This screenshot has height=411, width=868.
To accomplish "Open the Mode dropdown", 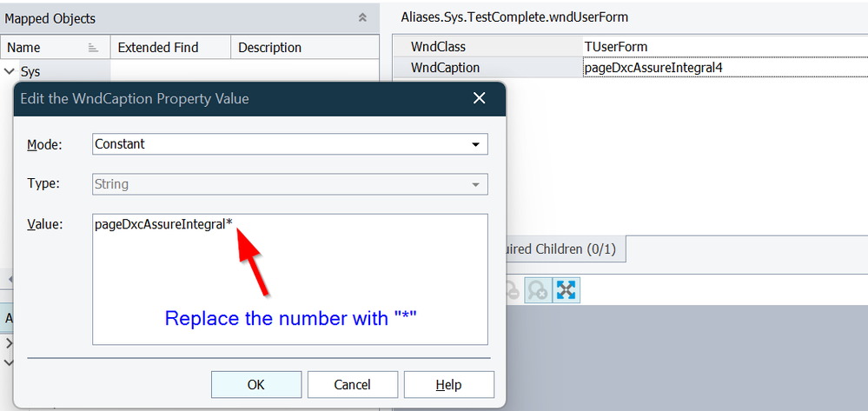I will [x=474, y=144].
